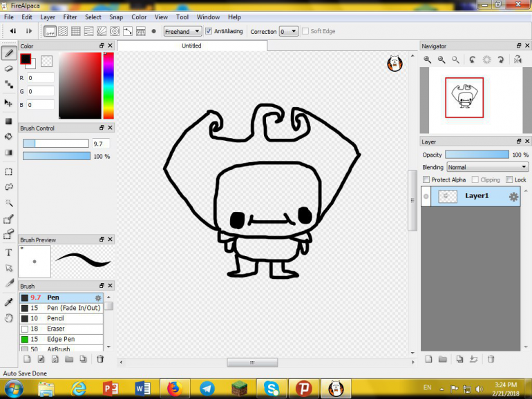Expand the Blending mode dropdown

click(487, 167)
